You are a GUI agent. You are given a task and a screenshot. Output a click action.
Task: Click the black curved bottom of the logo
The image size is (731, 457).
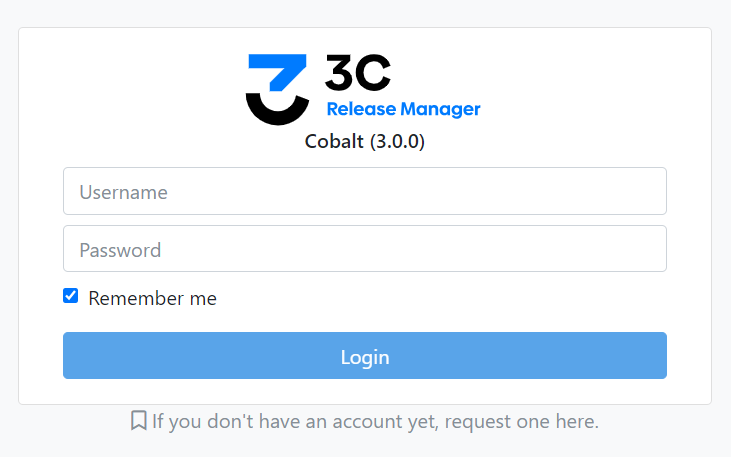pyautogui.click(x=277, y=110)
